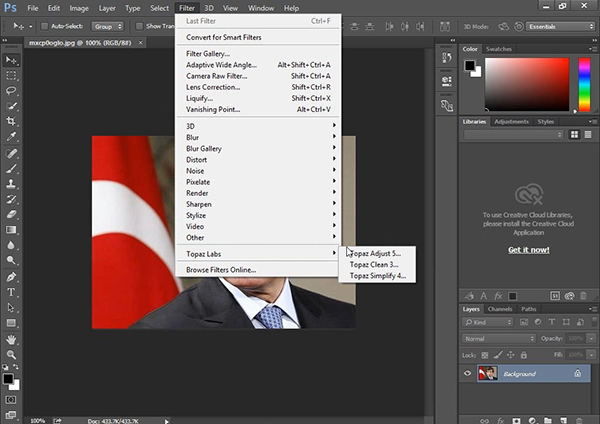Screen dimensions: 600x424
Task: Choose the Pen tool
Action: [x=11, y=276]
